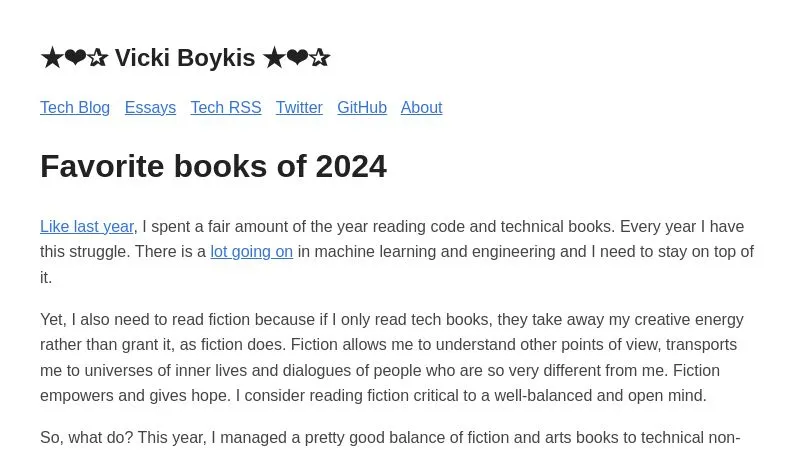This screenshot has height=450, width=800.
Task: Click the heart symbol after Vicki Boykis
Action: click(297, 59)
